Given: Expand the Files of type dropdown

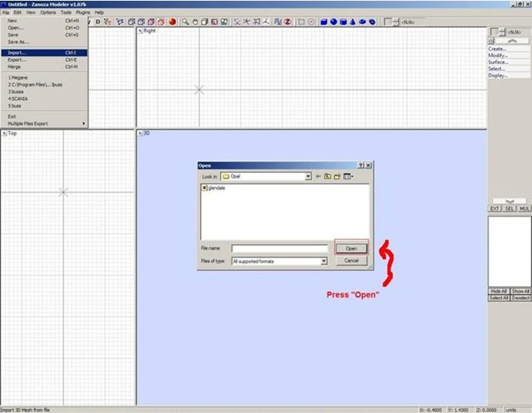Looking at the screenshot, I should 324,261.
